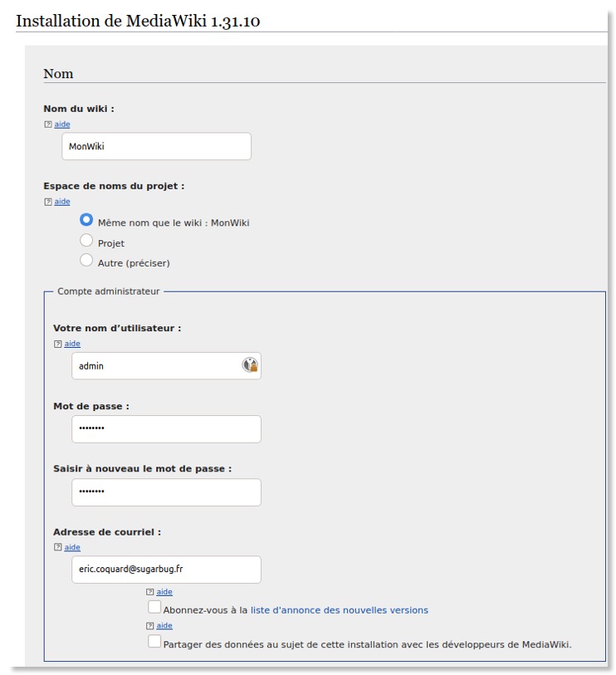Click the "aide" link for the email field
This screenshot has width=616, height=675.
[x=72, y=547]
